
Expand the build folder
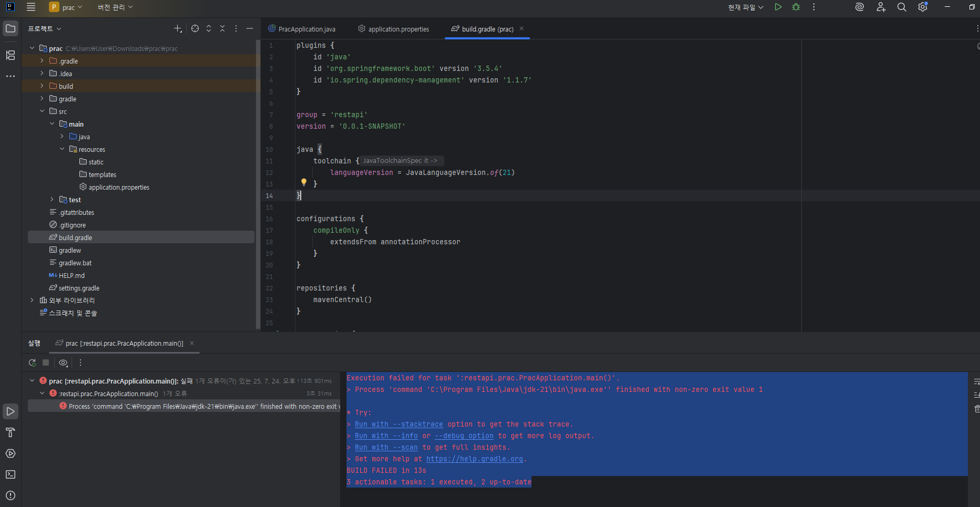[x=42, y=86]
